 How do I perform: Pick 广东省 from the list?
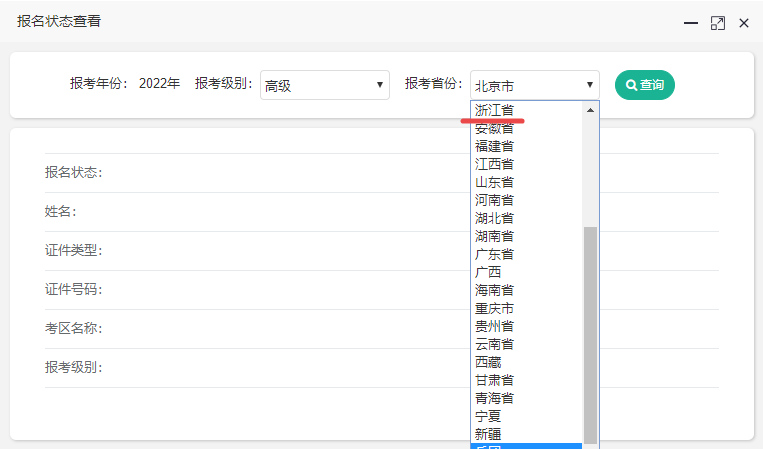click(x=495, y=254)
